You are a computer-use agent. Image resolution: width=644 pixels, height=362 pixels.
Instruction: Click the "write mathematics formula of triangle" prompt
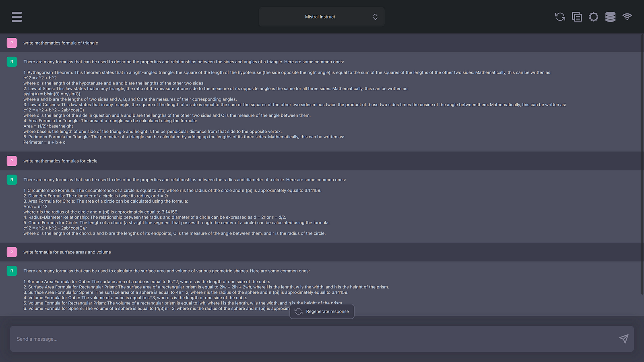click(x=61, y=43)
